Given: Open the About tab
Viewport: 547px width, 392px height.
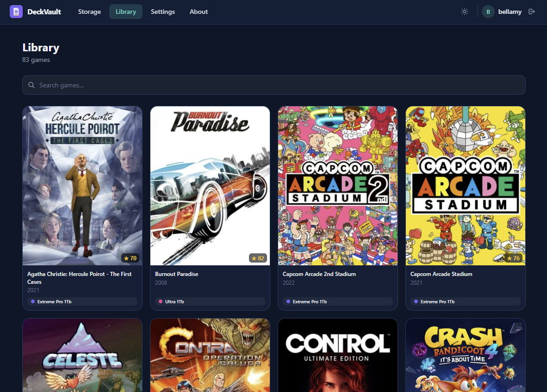Looking at the screenshot, I should (199, 12).
